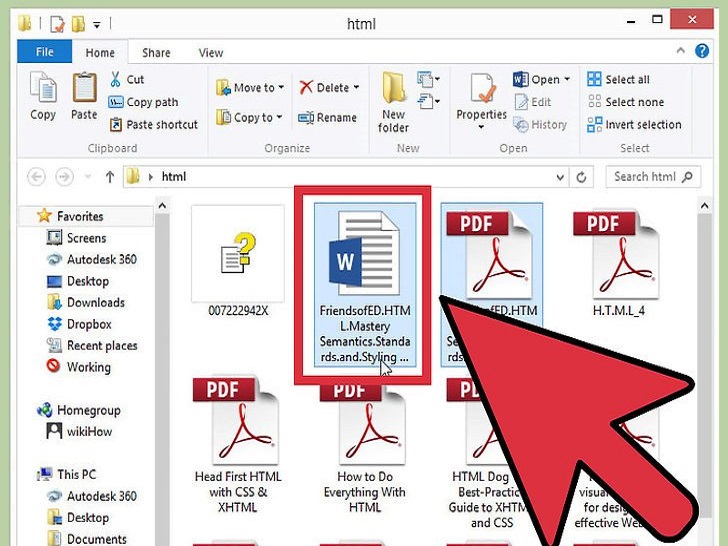Click Edit in the Open group

point(533,102)
